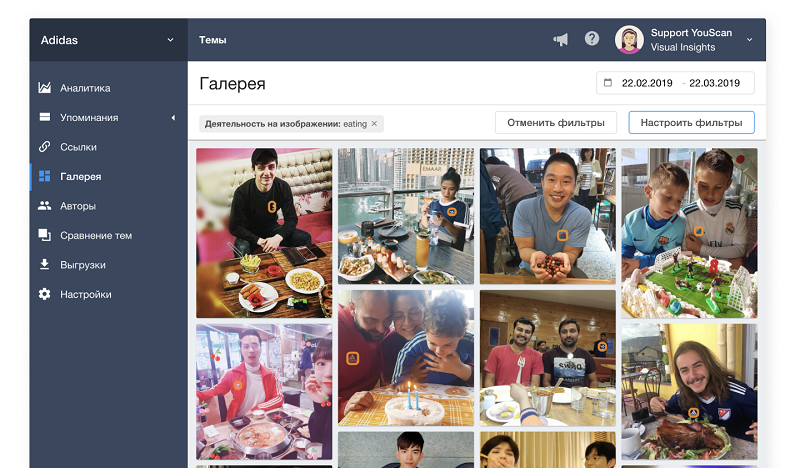
Task: Click the Темы header link
Action: pyautogui.click(x=212, y=40)
